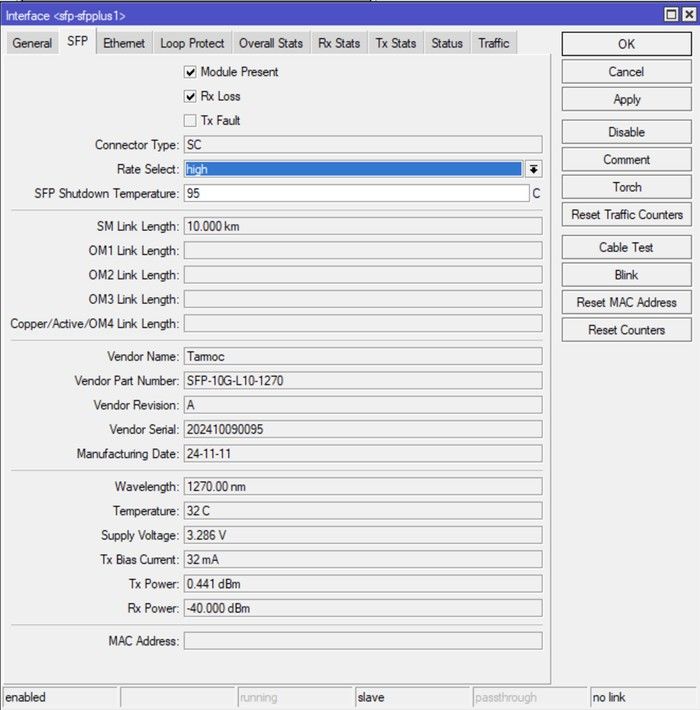Viewport: 700px width, 710px height.
Task: Click the Apply button
Action: tap(626, 99)
